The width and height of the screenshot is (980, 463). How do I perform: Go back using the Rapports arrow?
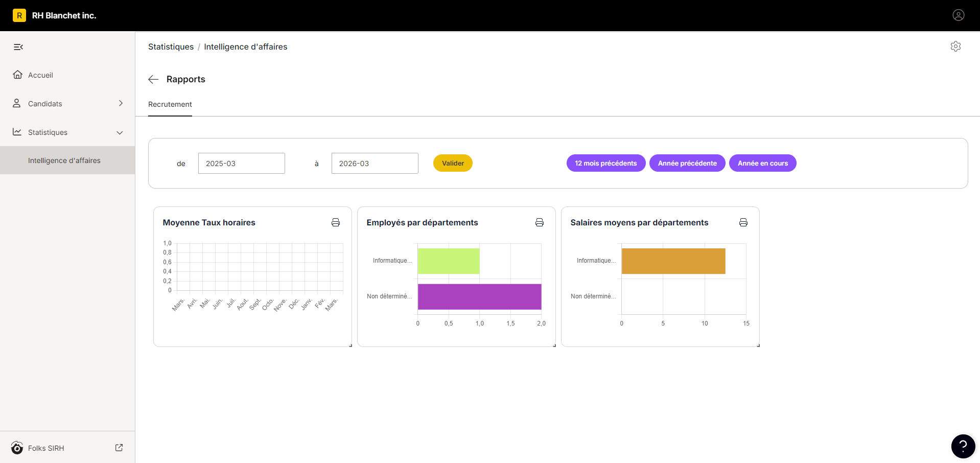(153, 79)
